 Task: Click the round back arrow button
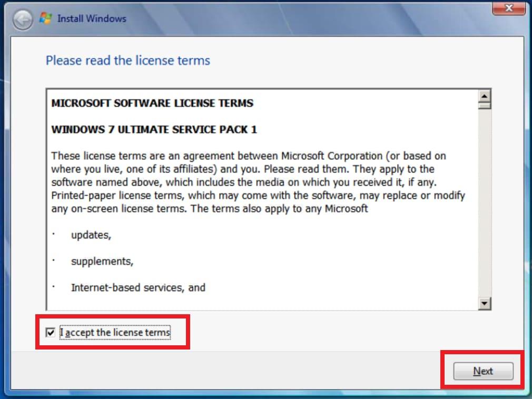point(23,19)
